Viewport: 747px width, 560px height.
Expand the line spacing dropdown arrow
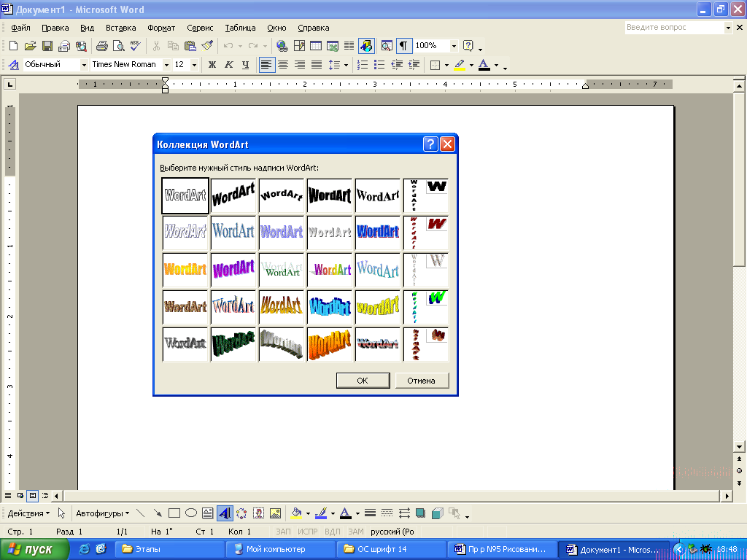click(x=346, y=65)
